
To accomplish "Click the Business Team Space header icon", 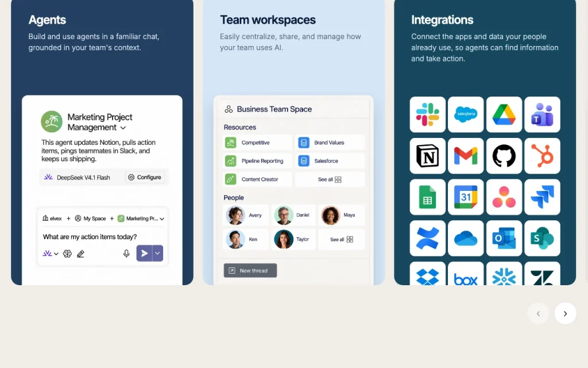I will tap(229, 109).
